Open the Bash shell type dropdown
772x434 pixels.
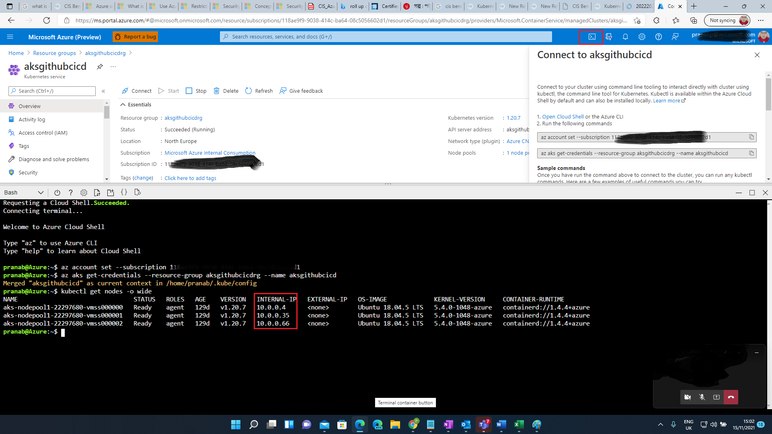24,193
